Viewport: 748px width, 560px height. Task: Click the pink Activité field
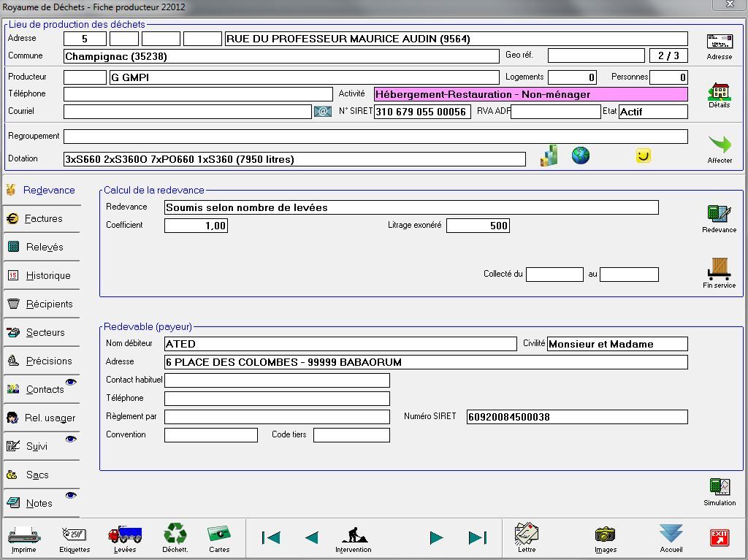[530, 94]
